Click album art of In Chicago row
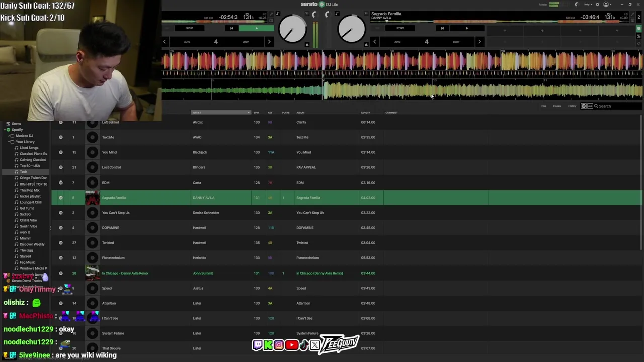The image size is (644, 362). [92, 273]
